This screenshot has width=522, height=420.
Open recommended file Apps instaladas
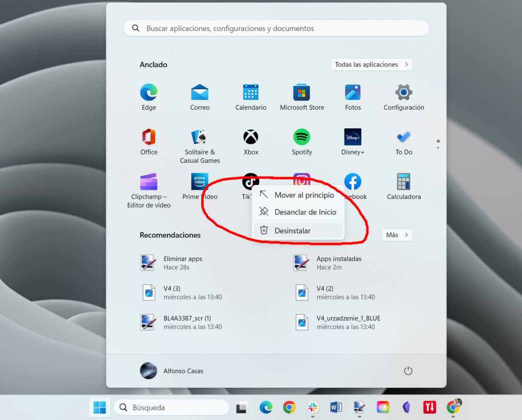pyautogui.click(x=328, y=263)
